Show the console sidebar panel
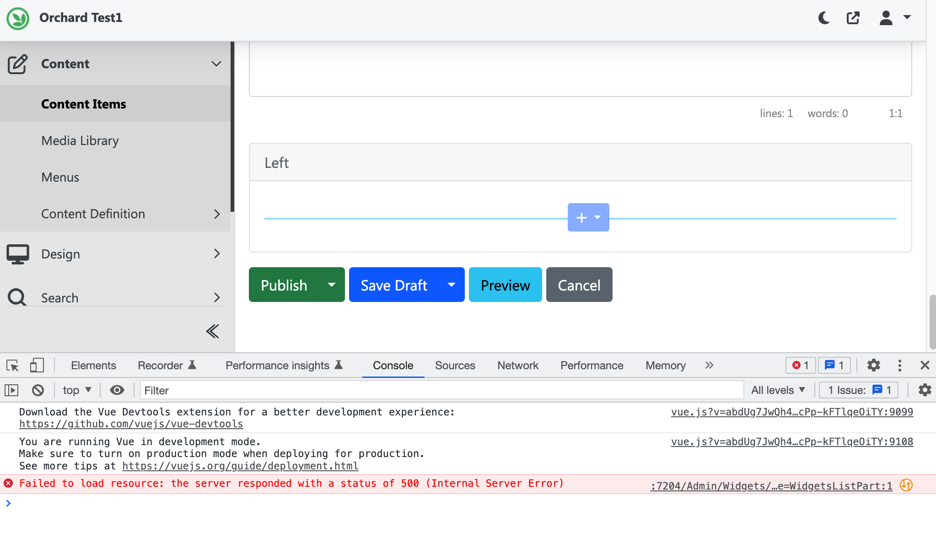The width and height of the screenshot is (936, 560). 12,390
